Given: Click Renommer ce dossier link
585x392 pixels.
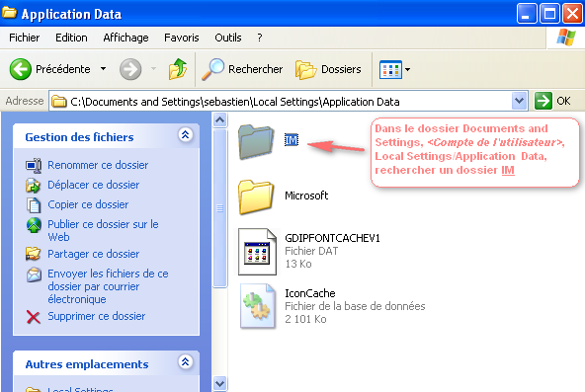Looking at the screenshot, I should click(98, 165).
